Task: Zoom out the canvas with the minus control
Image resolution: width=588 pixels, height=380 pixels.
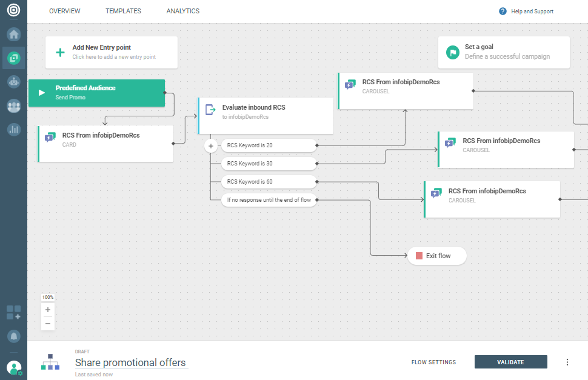Action: [48, 324]
